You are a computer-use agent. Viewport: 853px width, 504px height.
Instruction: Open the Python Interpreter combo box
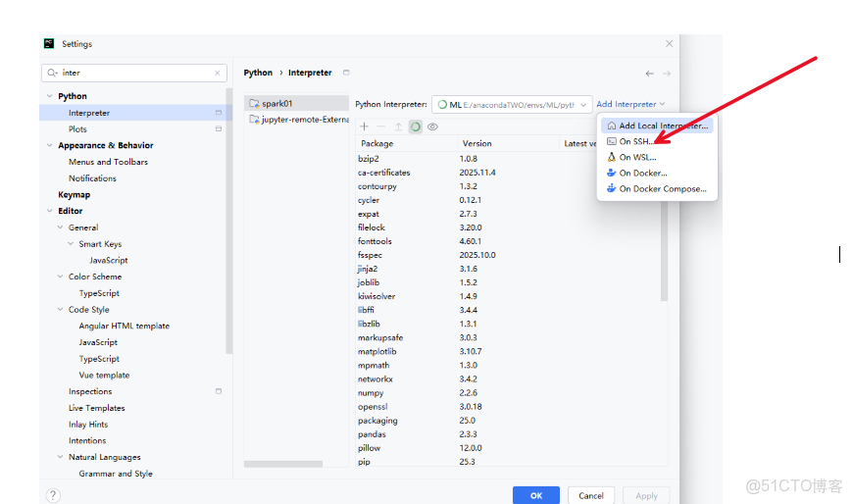(x=512, y=105)
